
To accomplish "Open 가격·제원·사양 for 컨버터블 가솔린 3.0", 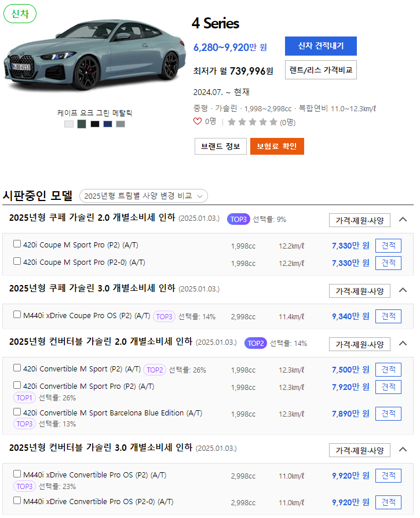I will pos(360,450).
